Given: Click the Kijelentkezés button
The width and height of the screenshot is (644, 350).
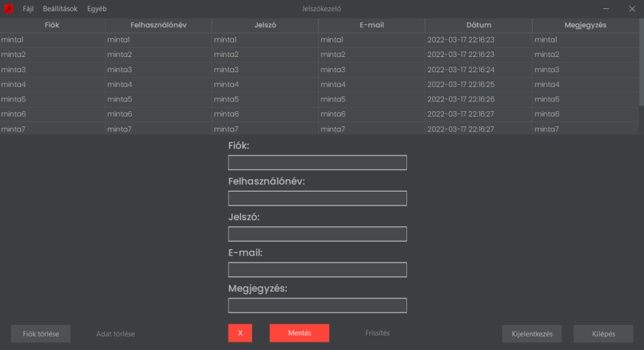Looking at the screenshot, I should pos(531,334).
